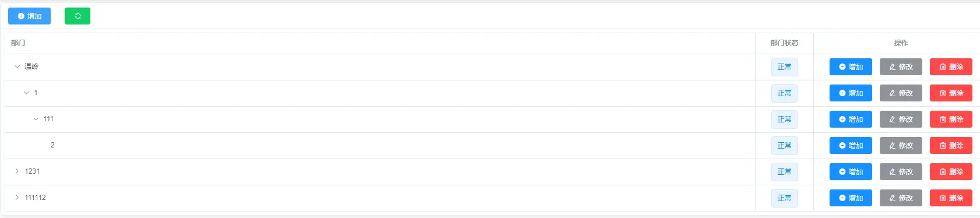Delete the department named 111
Viewport: 980px width, 218px height.
(x=951, y=119)
